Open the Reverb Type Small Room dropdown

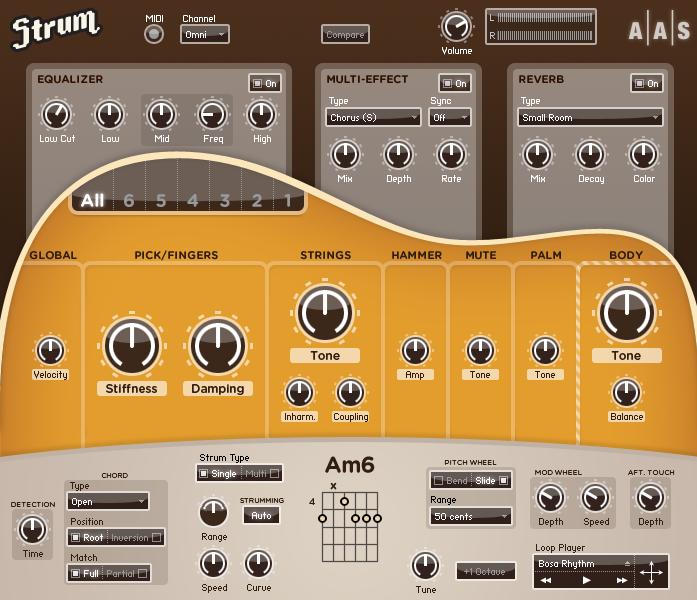point(590,117)
